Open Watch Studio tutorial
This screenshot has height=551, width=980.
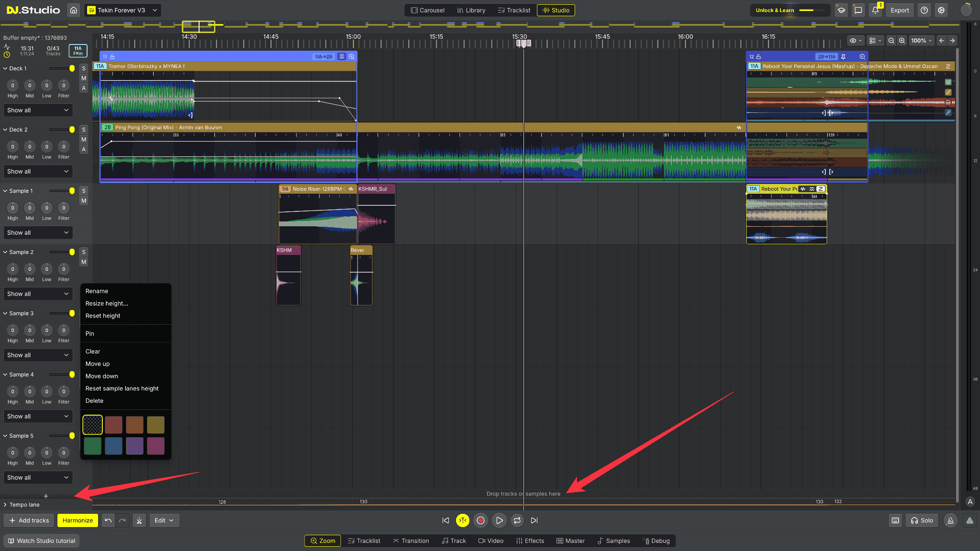pos(42,541)
